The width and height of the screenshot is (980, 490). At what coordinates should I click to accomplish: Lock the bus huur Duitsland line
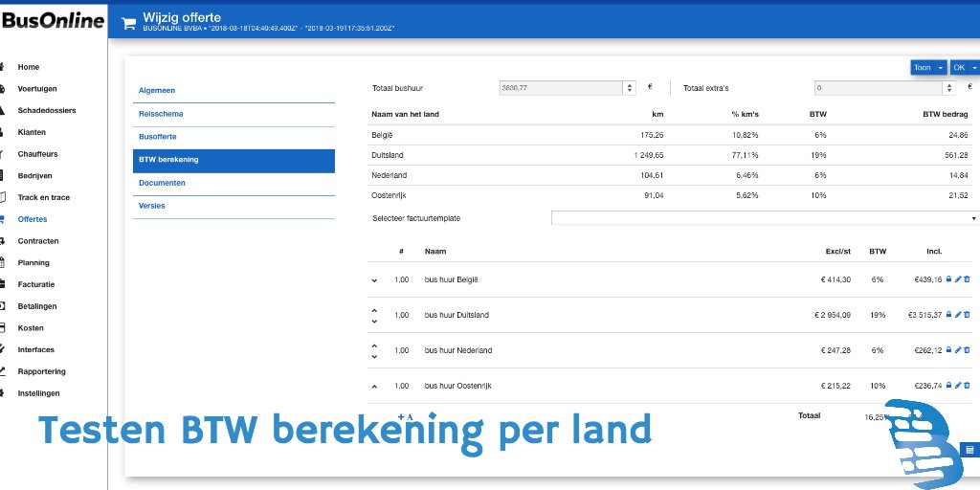(x=948, y=315)
